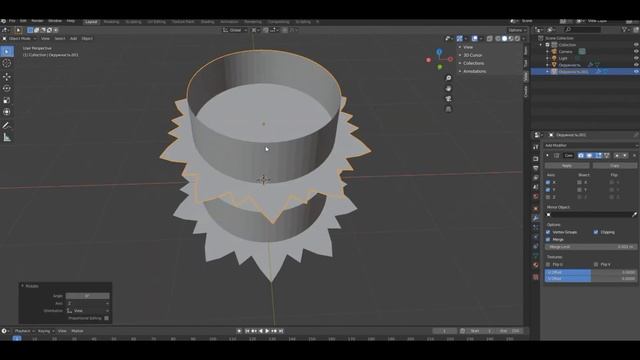Choose the Move tool

[x=7, y=76]
